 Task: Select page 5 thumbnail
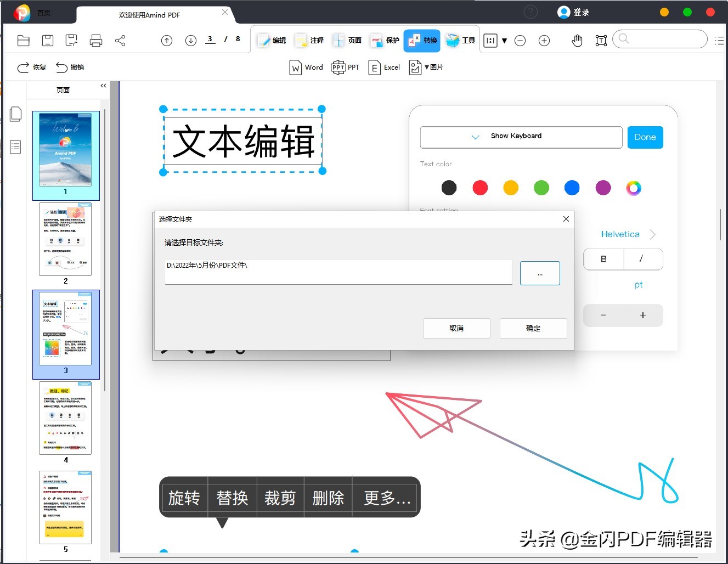point(65,507)
